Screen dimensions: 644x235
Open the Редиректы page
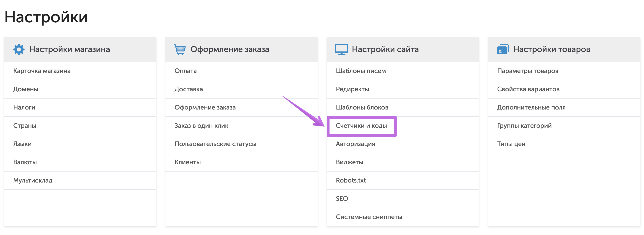[x=352, y=89]
